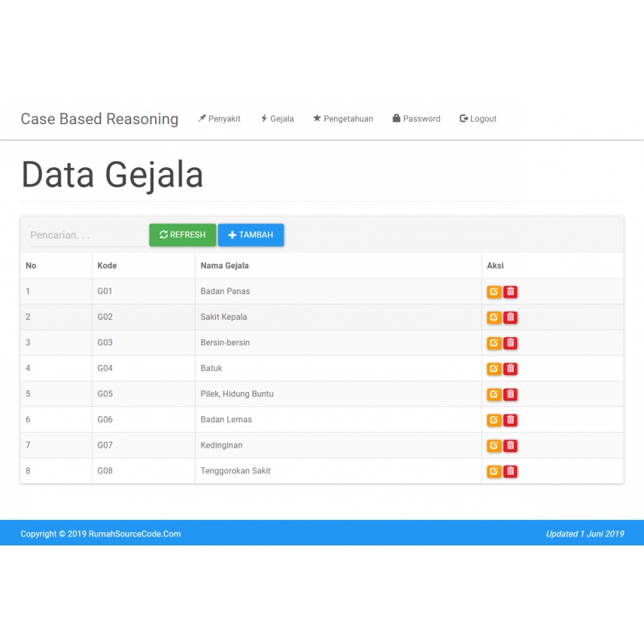Delete Tenggorokan Sakit using the trash icon
Viewport: 644px width, 644px height.
click(x=510, y=471)
